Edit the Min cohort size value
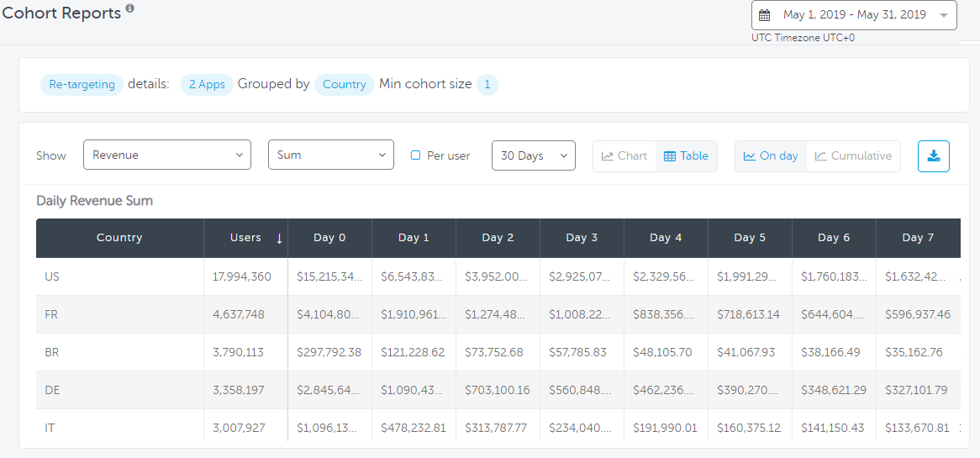 click(487, 85)
